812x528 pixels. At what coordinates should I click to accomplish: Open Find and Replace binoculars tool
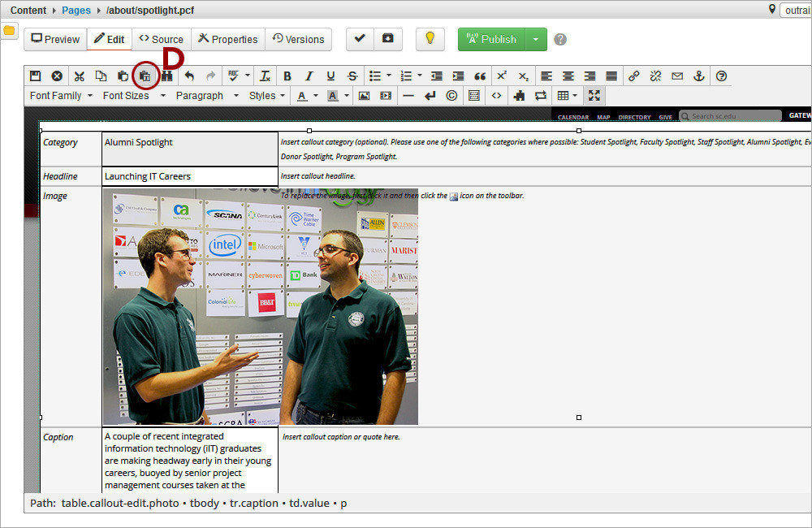tap(166, 76)
